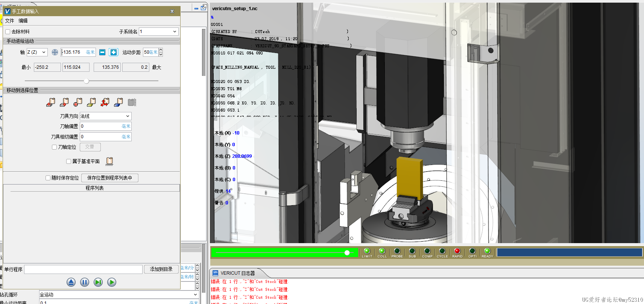Viewport: 644px width, 304px height.
Task: Open the 子系统名 dropdown
Action: click(x=158, y=32)
